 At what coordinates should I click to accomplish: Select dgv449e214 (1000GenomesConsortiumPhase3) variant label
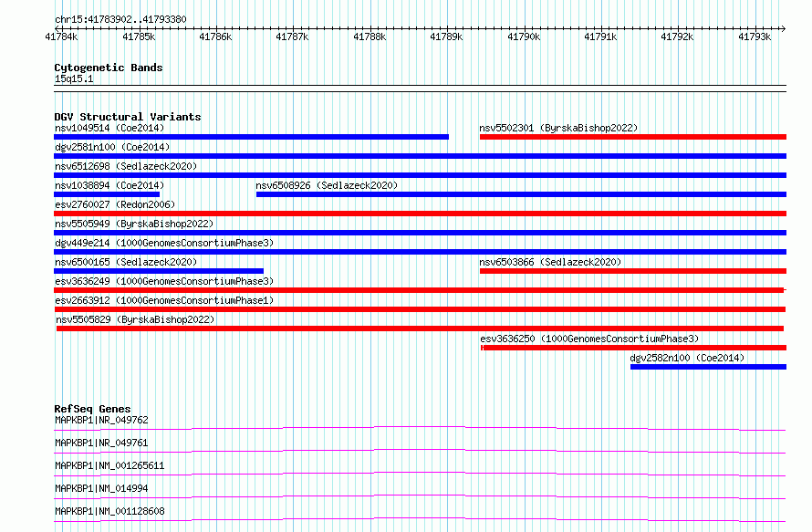[164, 243]
